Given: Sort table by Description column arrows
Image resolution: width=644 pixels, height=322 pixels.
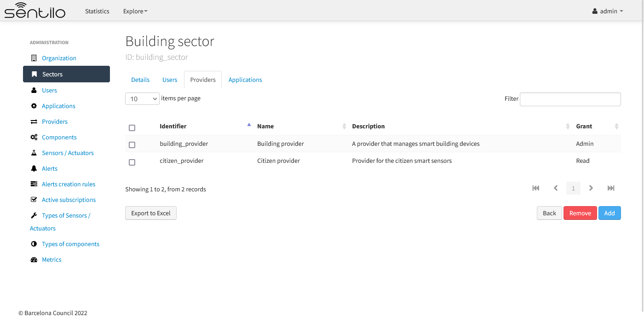Looking at the screenshot, I should (568, 126).
